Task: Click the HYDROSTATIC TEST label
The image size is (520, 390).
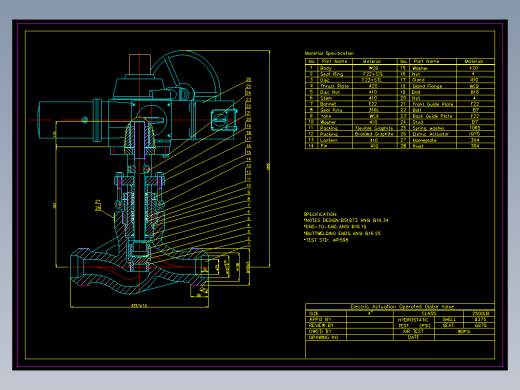Action: point(413,323)
